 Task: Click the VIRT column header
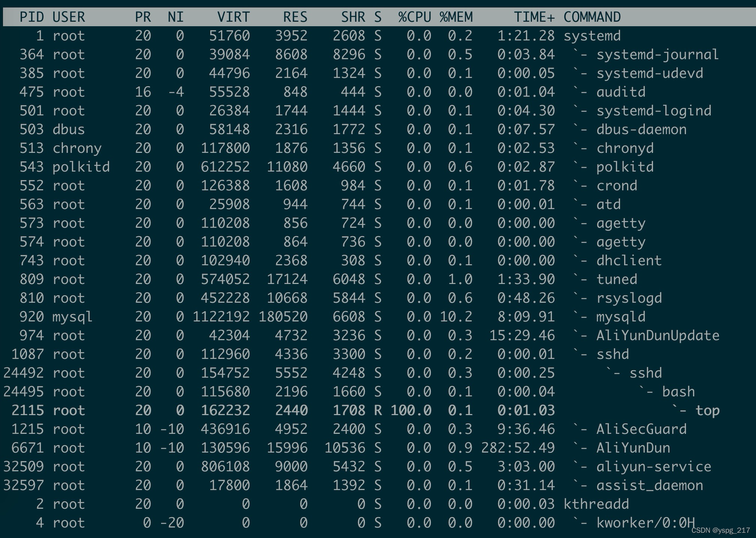click(233, 17)
